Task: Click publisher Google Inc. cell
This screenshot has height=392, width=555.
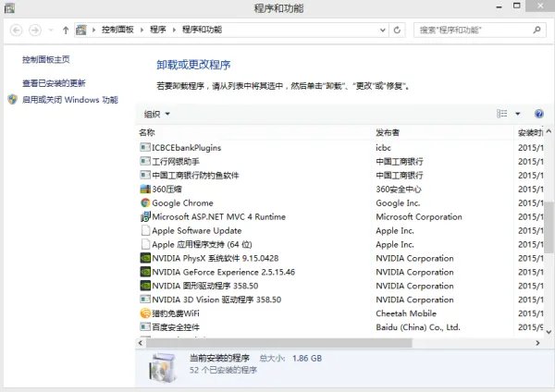Action: click(398, 203)
